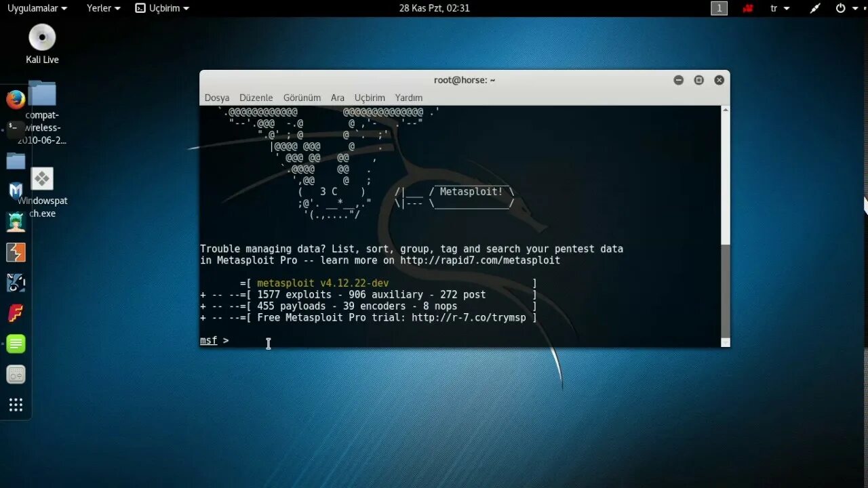Open the power menu in top bar

(x=846, y=8)
